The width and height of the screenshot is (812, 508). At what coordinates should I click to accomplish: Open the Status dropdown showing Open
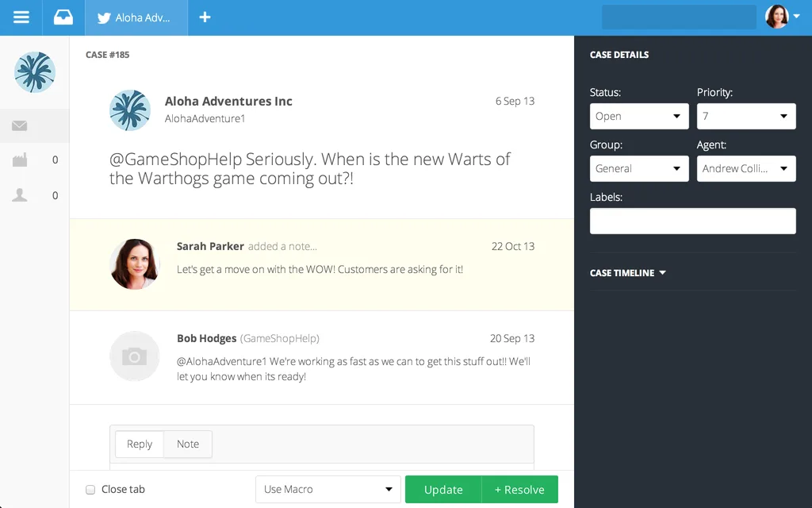639,116
